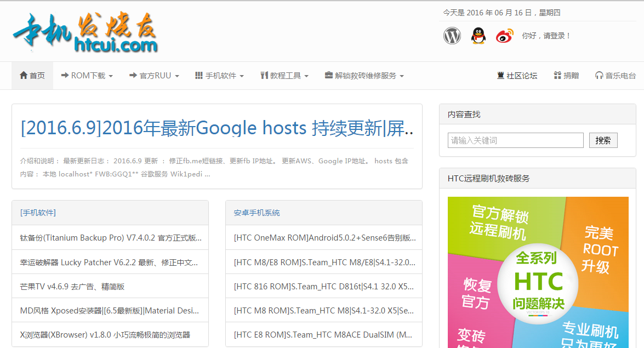Click the QQ penguin icon

coord(478,35)
